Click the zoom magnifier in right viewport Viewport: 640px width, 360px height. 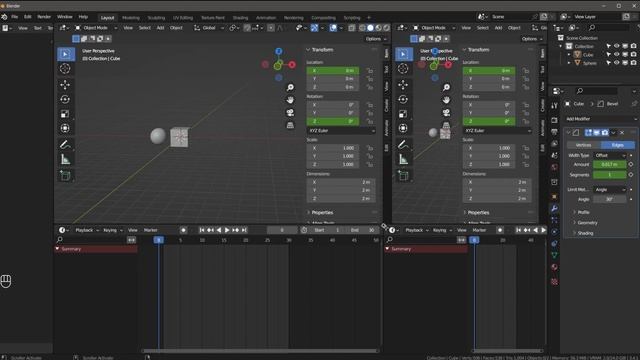click(x=446, y=87)
